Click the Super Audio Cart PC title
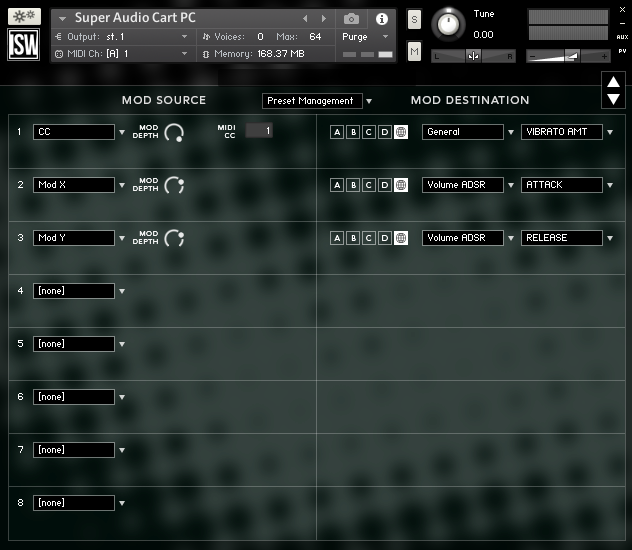Viewport: 632px width, 550px height. (135, 18)
